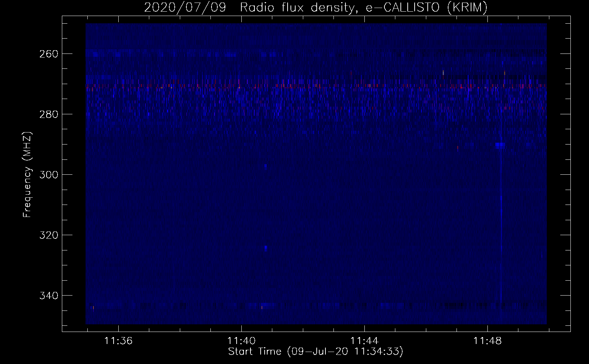589x364 pixels.
Task: Select the 260 frequency tick label
Action: point(48,54)
